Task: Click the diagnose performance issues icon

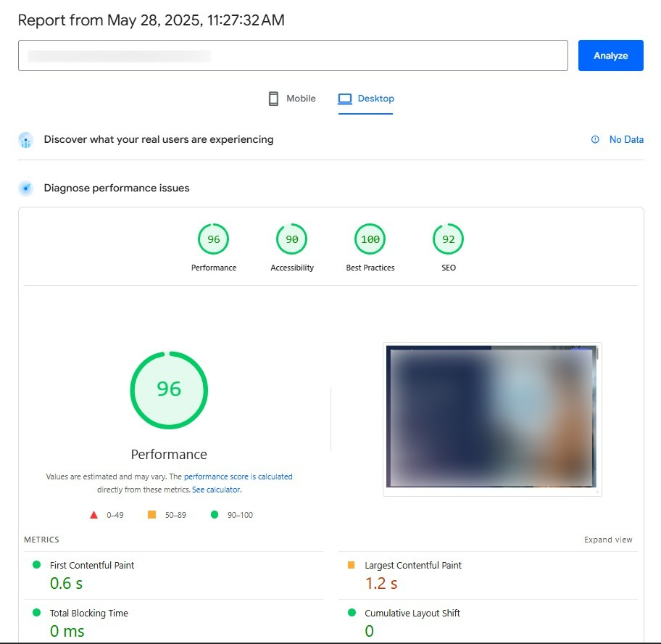Action: click(x=26, y=189)
